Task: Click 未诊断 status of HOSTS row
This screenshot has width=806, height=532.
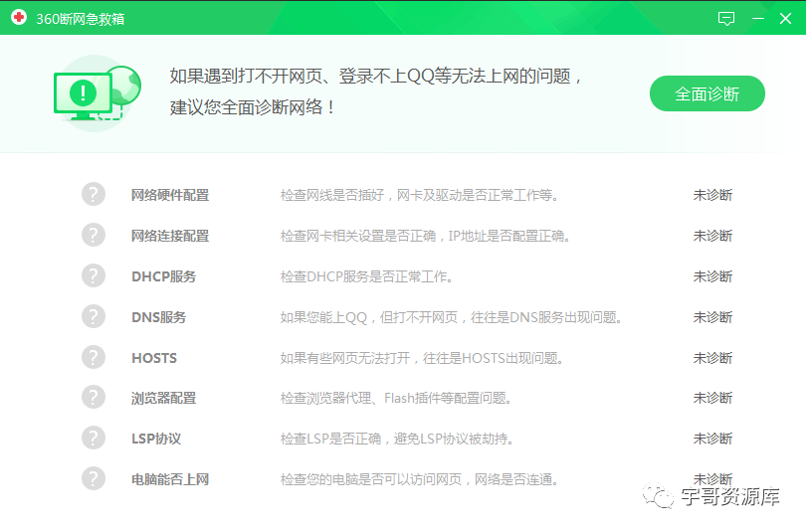Action: coord(712,357)
